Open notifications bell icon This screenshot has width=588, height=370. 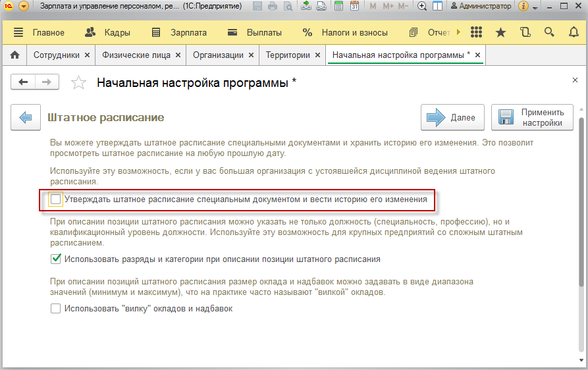pos(572,32)
